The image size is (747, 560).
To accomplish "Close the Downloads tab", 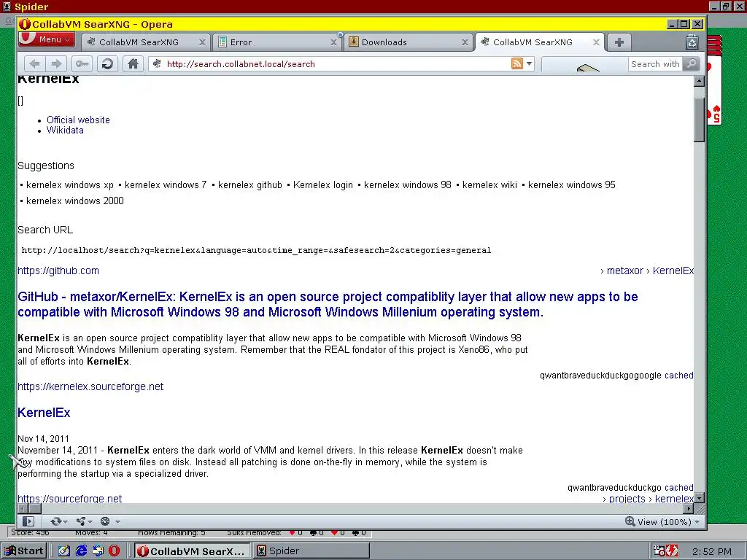I will 465,42.
